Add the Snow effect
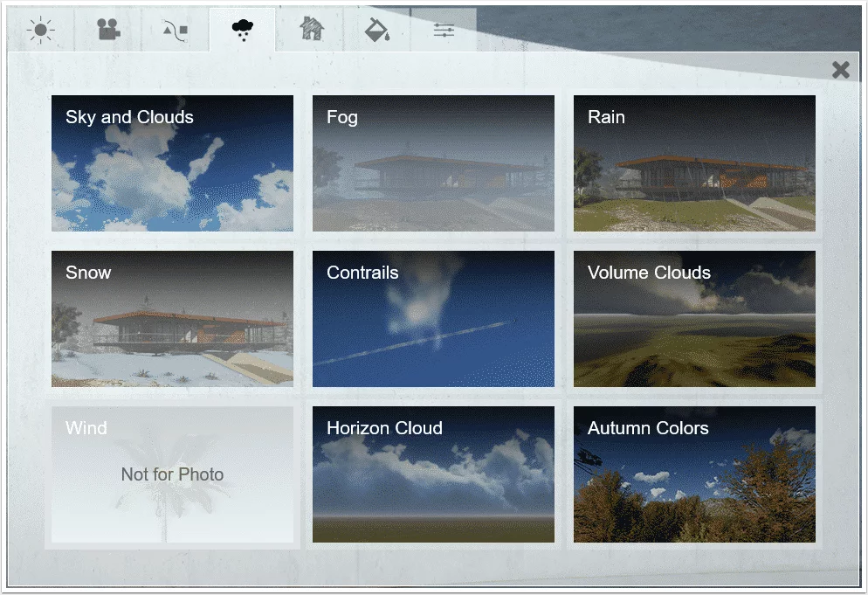Viewport: 868px width, 595px height. (x=172, y=319)
